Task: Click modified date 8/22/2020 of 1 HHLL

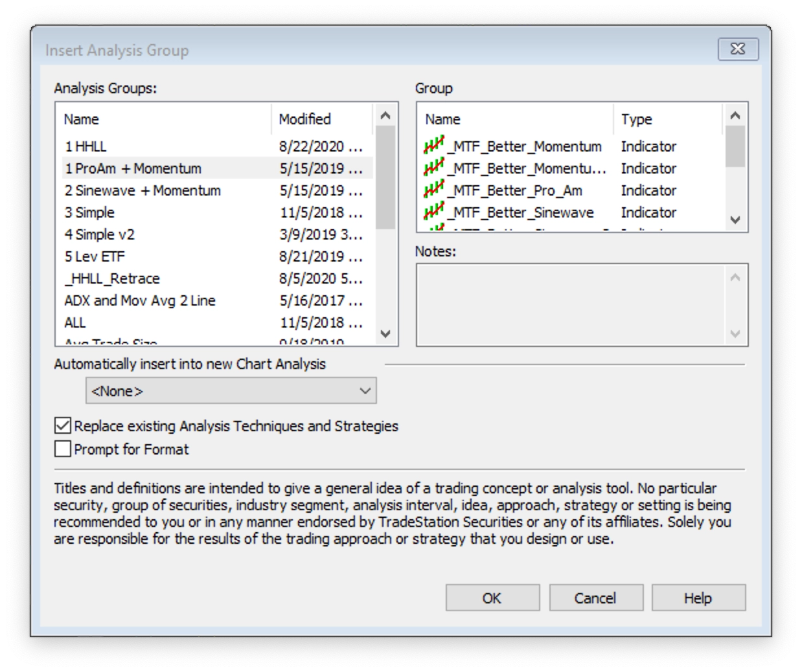Action: coord(321,146)
